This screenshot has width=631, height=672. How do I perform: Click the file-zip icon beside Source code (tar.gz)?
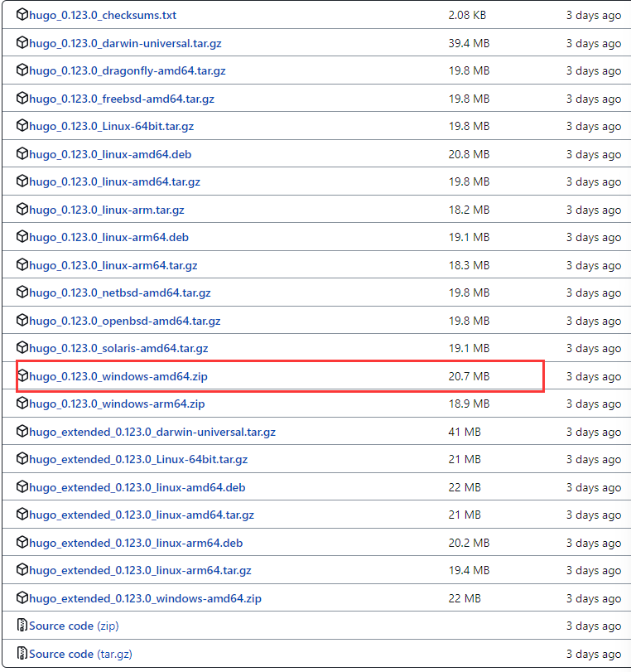coord(22,654)
